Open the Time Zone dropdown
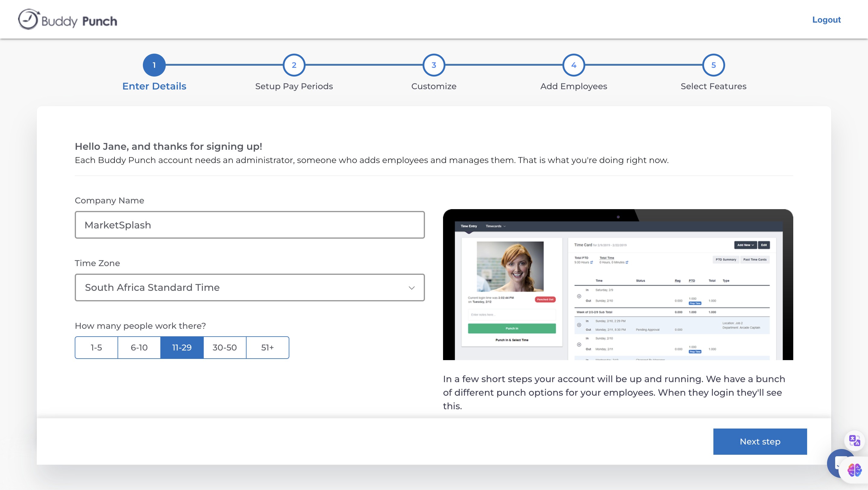 coord(249,287)
